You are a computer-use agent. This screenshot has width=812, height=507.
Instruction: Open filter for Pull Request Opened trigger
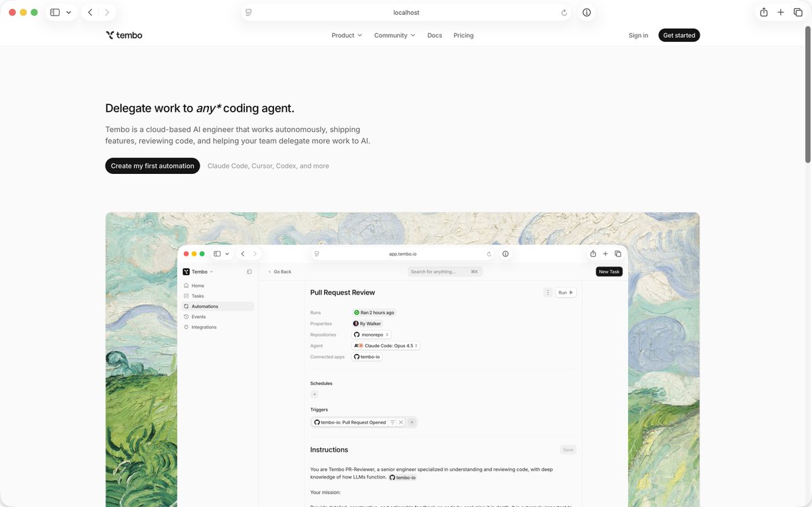click(x=392, y=422)
